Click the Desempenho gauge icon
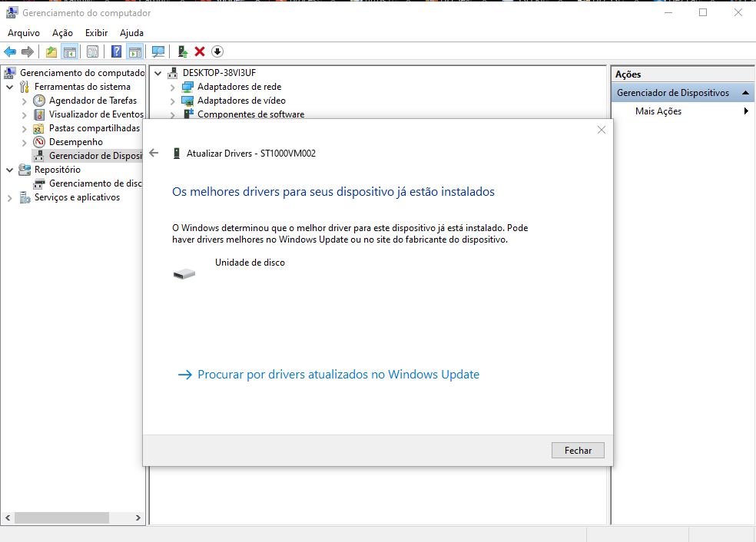This screenshot has height=542, width=756. click(39, 142)
